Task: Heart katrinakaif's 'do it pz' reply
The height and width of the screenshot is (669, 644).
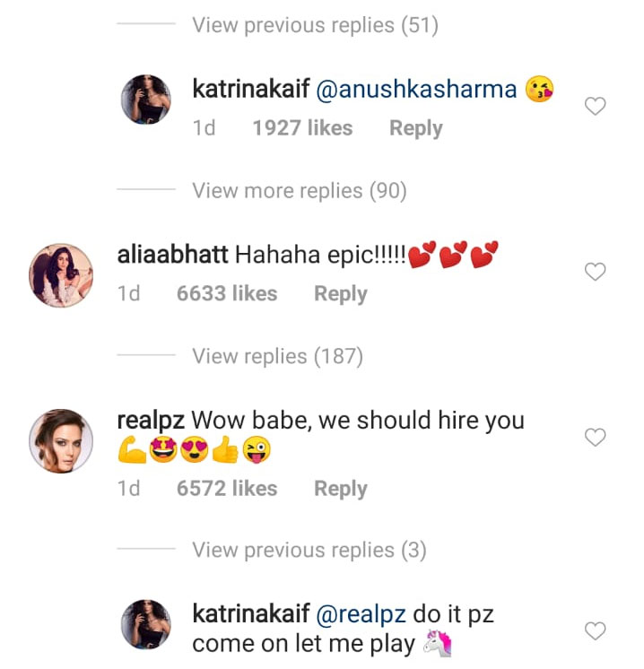Action: [x=595, y=631]
